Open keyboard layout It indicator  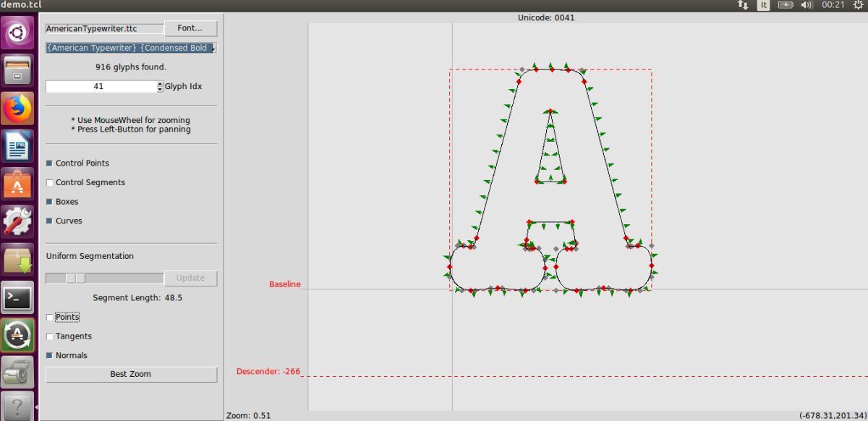(763, 4)
